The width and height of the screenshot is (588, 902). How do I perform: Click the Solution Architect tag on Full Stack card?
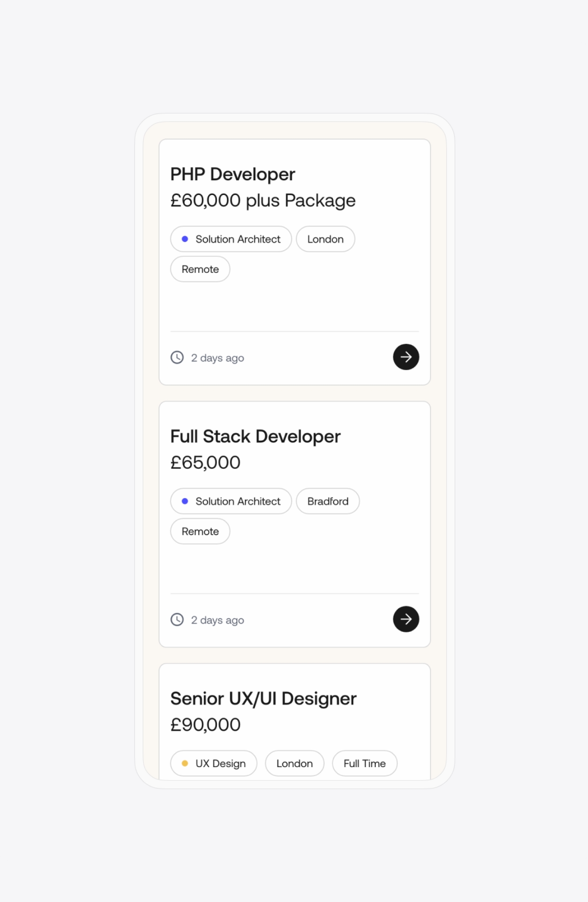coord(231,501)
